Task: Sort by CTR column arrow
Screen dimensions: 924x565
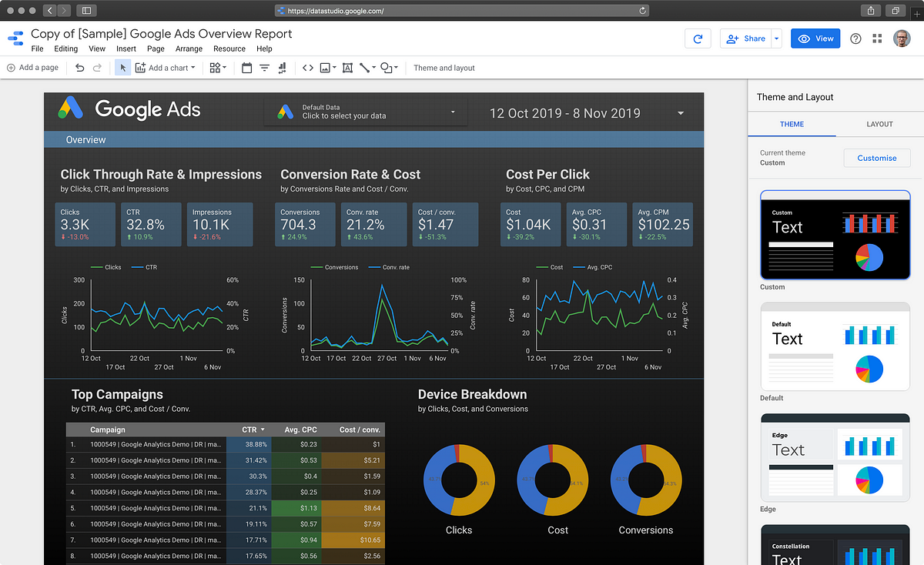Action: pyautogui.click(x=263, y=430)
